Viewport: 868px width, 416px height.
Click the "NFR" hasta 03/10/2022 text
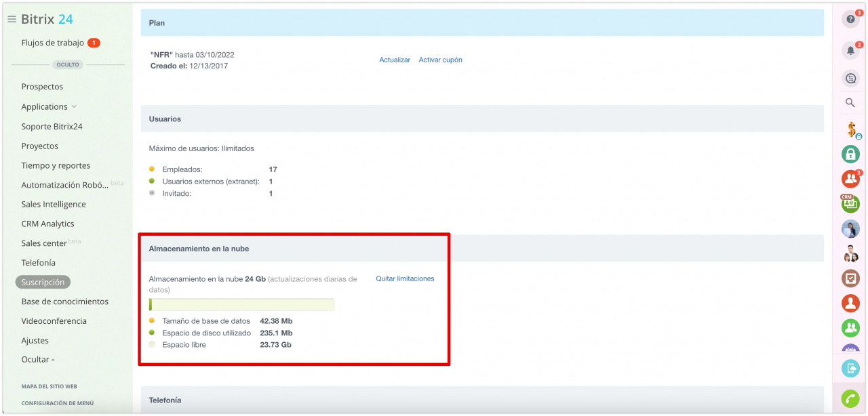(193, 55)
